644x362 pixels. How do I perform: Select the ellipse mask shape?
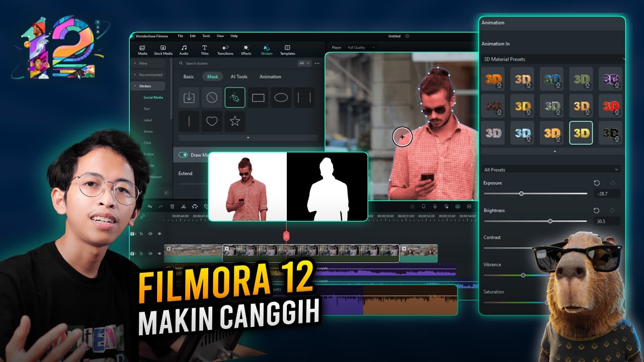(x=281, y=98)
